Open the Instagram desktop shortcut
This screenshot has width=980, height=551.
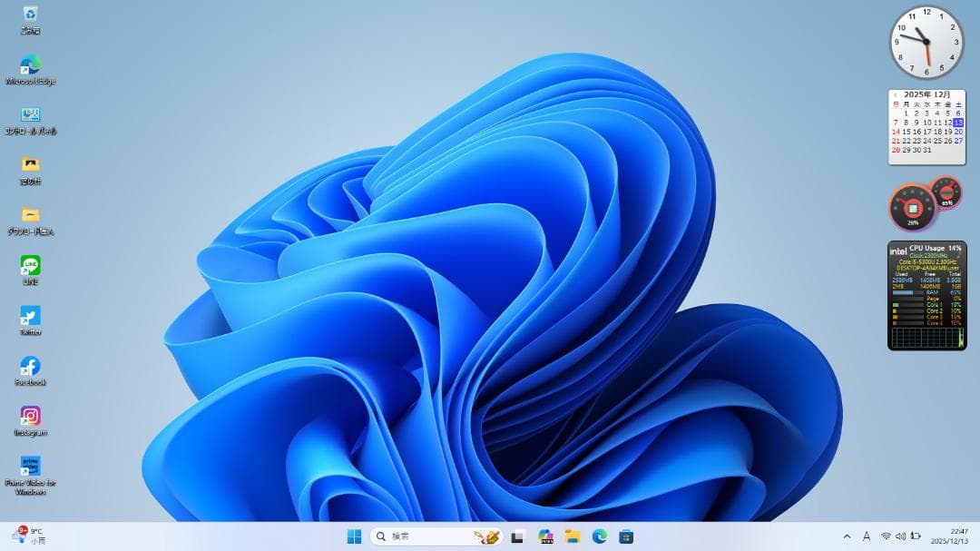click(30, 417)
